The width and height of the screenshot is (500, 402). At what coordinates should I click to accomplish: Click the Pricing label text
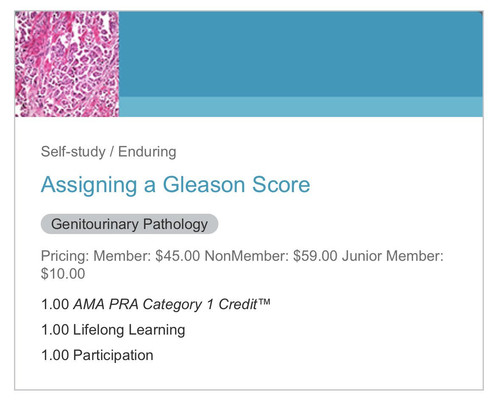click(65, 256)
